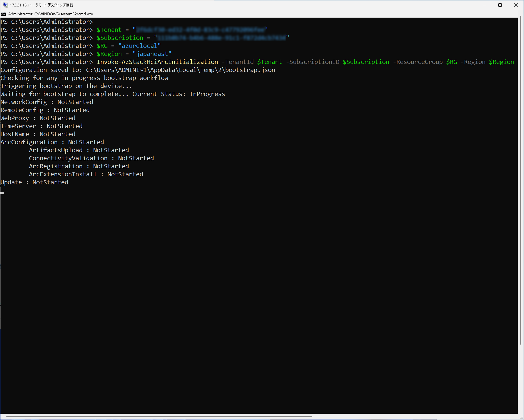524x420 pixels.
Task: Click the InProgress status text
Action: click(x=207, y=94)
